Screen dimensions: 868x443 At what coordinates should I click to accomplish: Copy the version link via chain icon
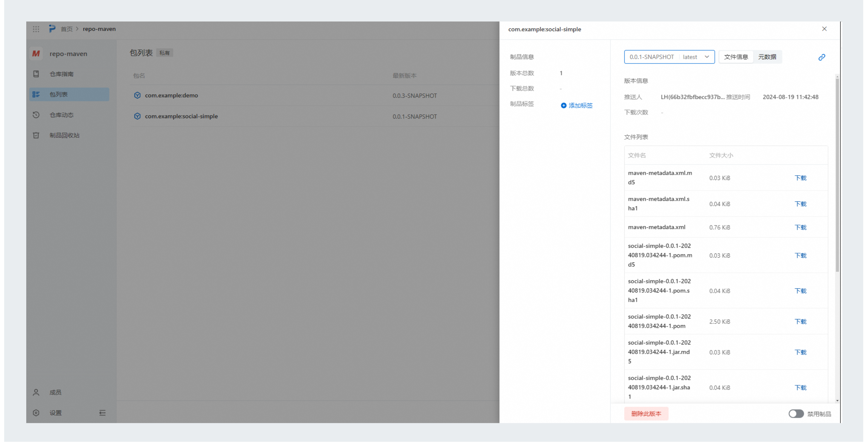[821, 57]
